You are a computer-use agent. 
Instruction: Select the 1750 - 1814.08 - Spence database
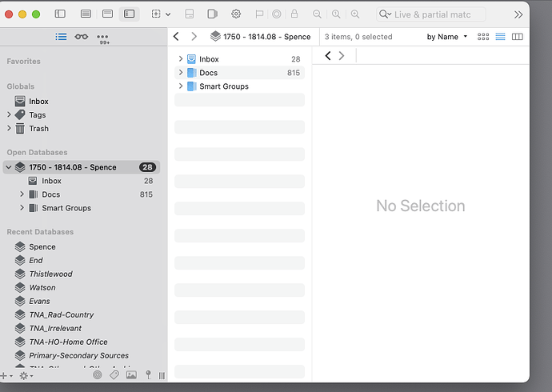click(x=82, y=167)
